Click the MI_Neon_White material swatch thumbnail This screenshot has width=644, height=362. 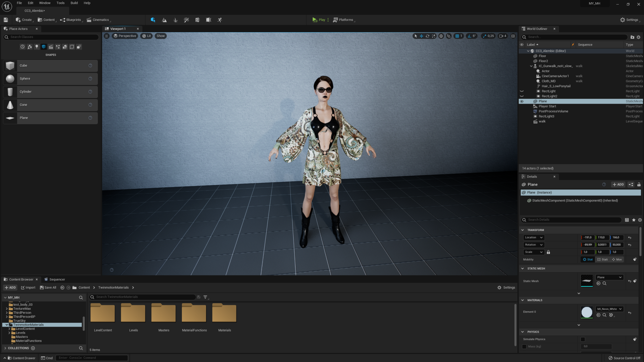coord(587,312)
